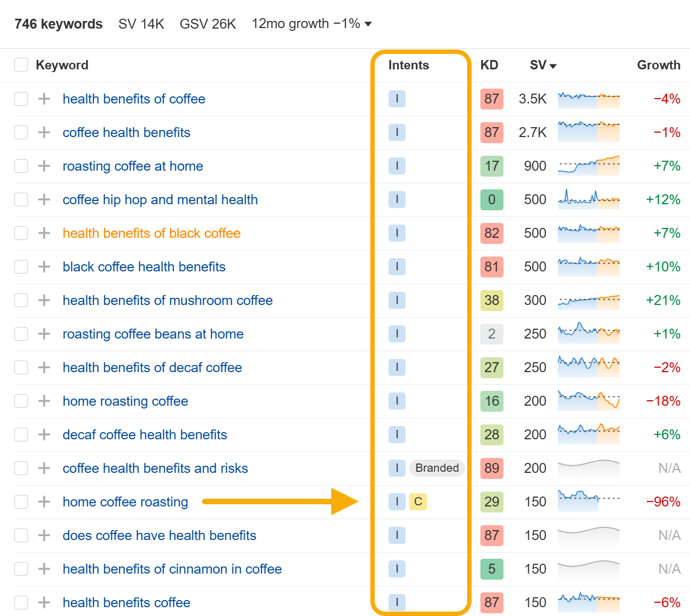Click the Branded intent badge for coffee health benefits and risks
The height and width of the screenshot is (616, 690).
(436, 468)
